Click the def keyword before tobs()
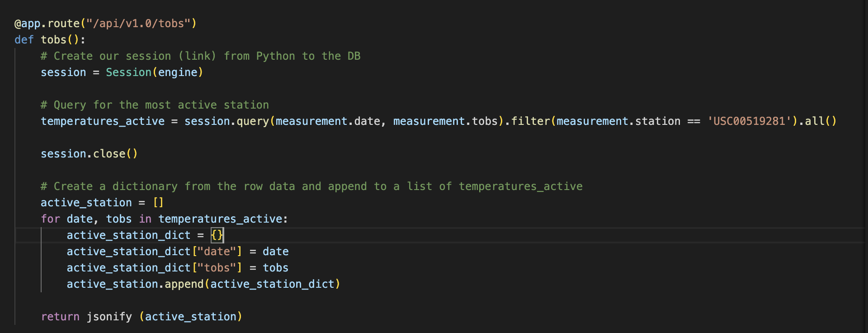This screenshot has width=868, height=333. [24, 40]
